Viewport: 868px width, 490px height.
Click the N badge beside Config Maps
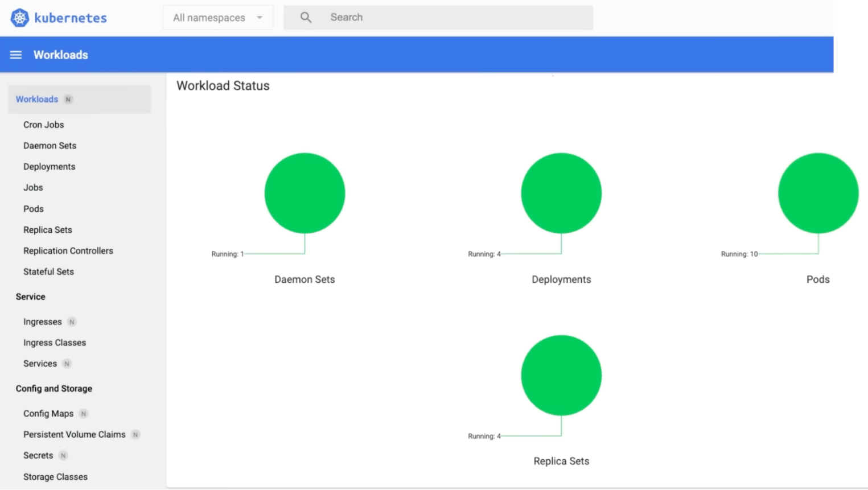pyautogui.click(x=83, y=413)
